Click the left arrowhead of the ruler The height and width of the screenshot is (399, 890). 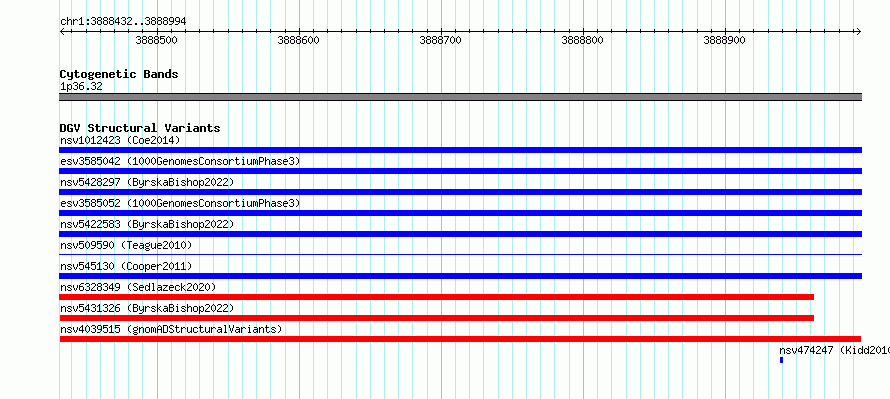(x=62, y=31)
